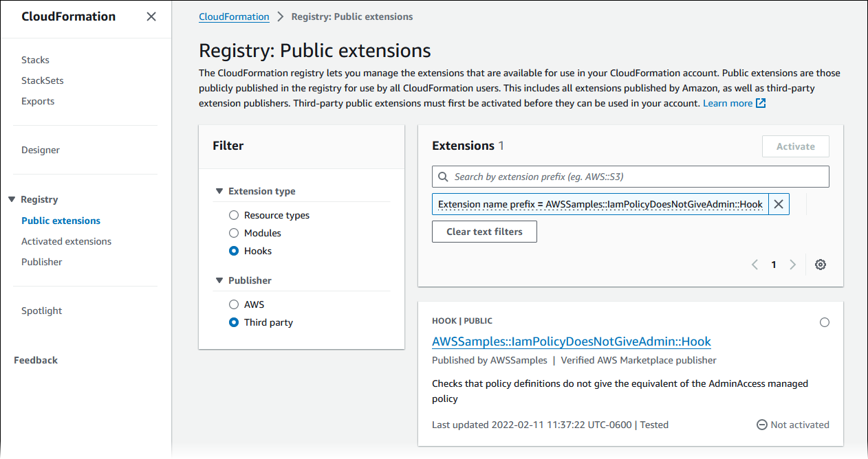Open the table preferences gear icon
The height and width of the screenshot is (459, 868).
tap(820, 265)
